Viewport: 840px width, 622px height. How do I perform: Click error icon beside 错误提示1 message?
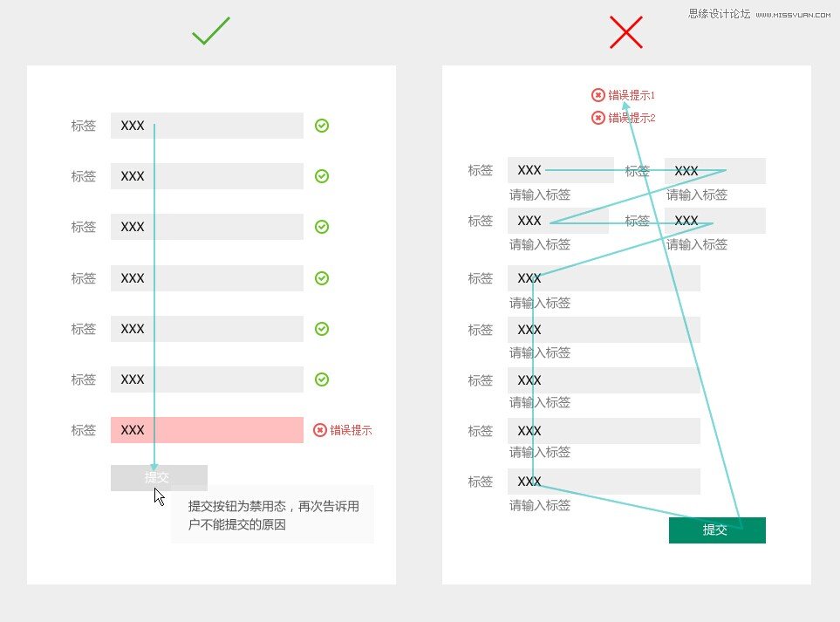(x=598, y=95)
